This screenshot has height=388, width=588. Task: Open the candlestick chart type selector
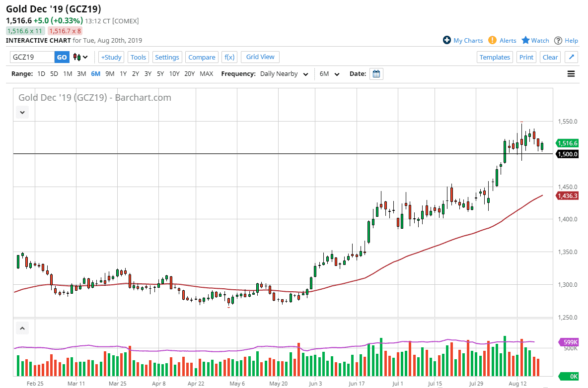[80, 57]
